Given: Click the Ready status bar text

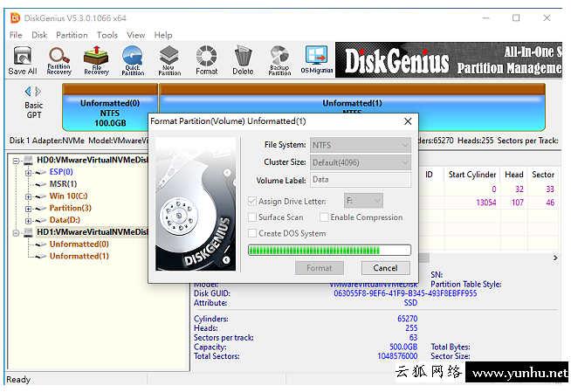Looking at the screenshot, I should 18,380.
